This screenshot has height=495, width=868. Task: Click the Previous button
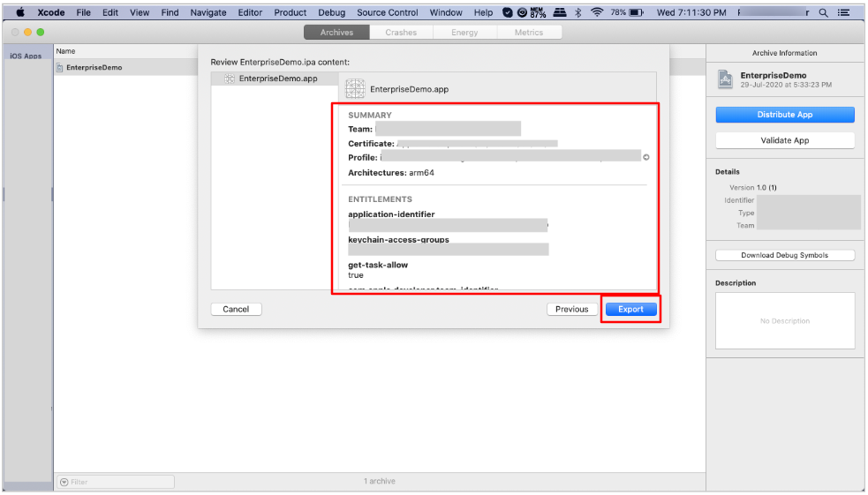click(x=572, y=309)
